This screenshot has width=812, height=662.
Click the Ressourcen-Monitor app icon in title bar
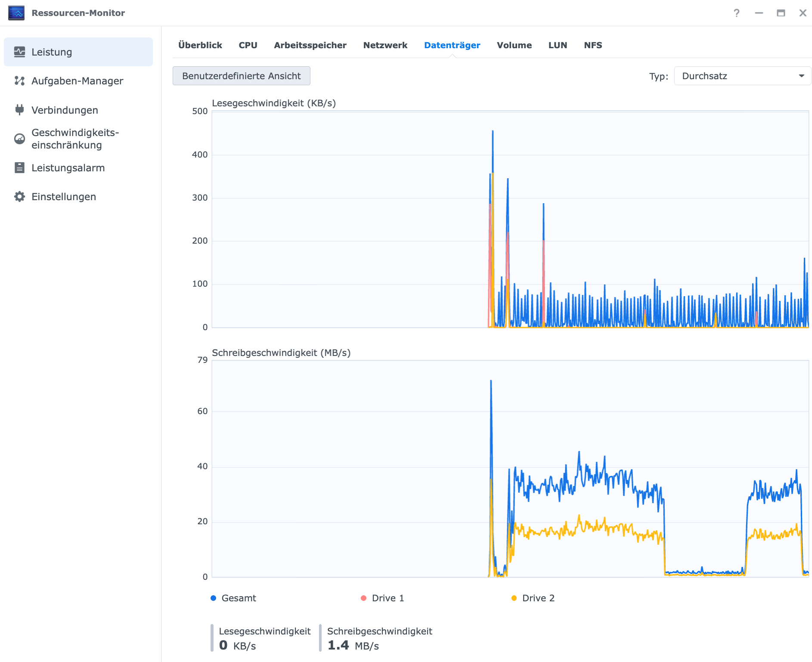coord(16,13)
